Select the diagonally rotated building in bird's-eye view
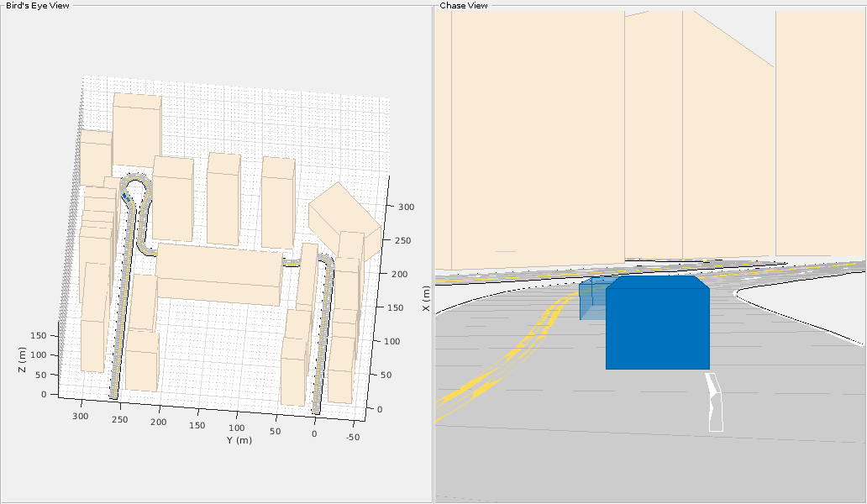The height and width of the screenshot is (504, 867). pos(344,221)
